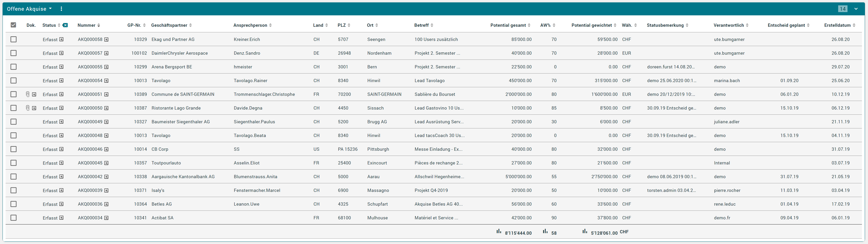The height and width of the screenshot is (244, 868).
Task: Sort by Potential gesamt column arrows
Action: 529,25
